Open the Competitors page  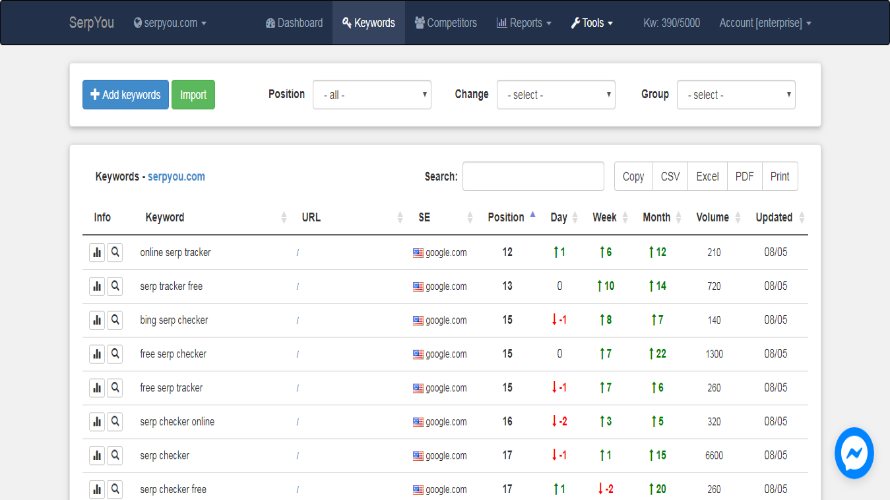pyautogui.click(x=445, y=23)
